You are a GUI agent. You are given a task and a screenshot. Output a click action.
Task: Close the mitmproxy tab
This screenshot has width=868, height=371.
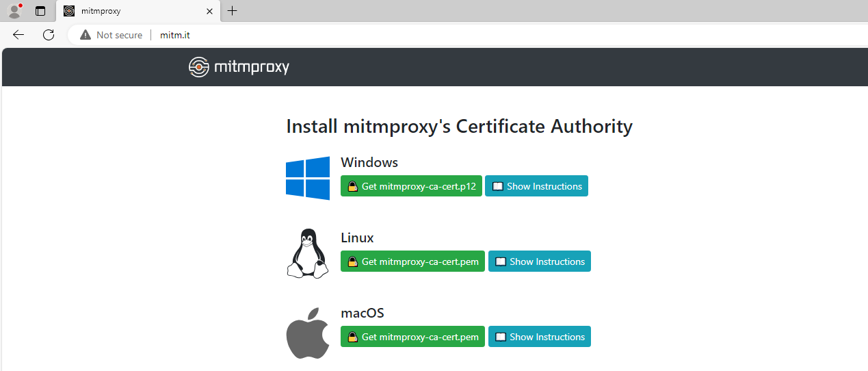click(209, 11)
